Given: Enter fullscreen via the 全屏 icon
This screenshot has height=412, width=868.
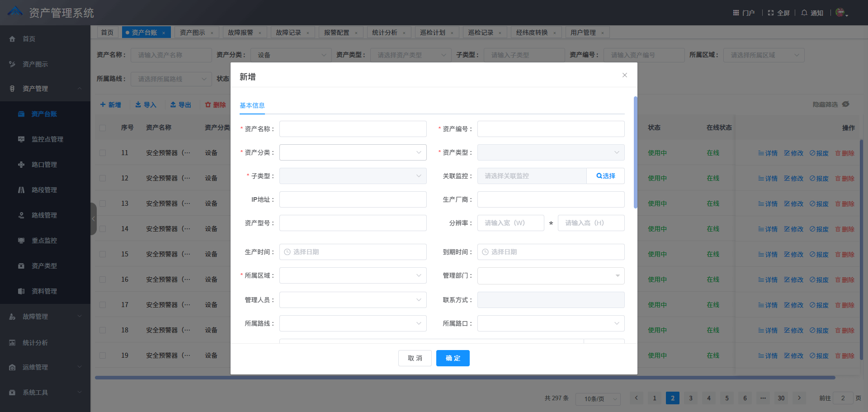Looking at the screenshot, I should click(778, 13).
